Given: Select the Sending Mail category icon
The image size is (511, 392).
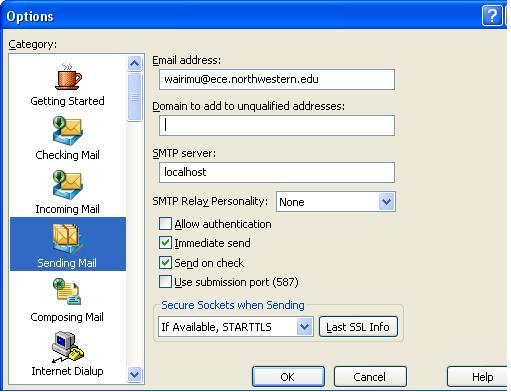Looking at the screenshot, I should 67,239.
